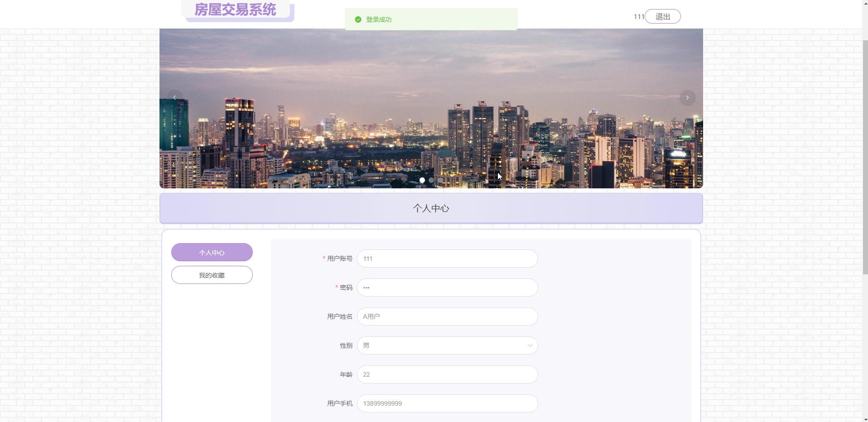Select the second carousel indicator dot
Screen dimensions: 868x422
point(431,180)
